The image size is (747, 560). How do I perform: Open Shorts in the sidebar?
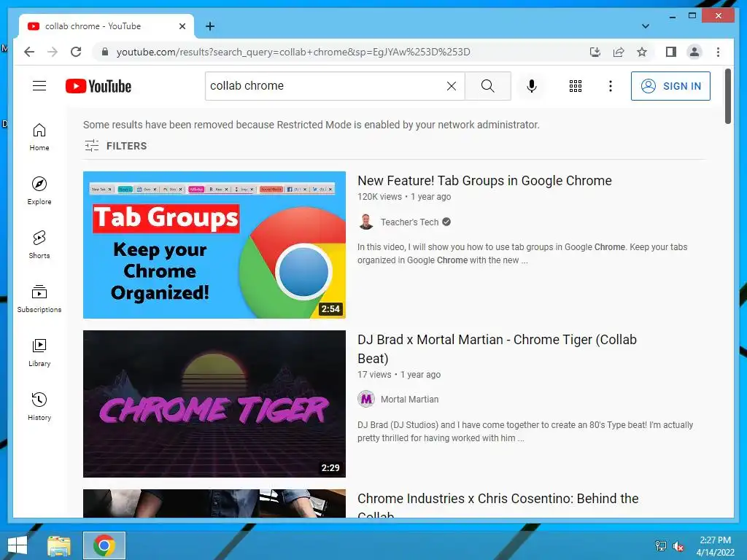tap(39, 245)
